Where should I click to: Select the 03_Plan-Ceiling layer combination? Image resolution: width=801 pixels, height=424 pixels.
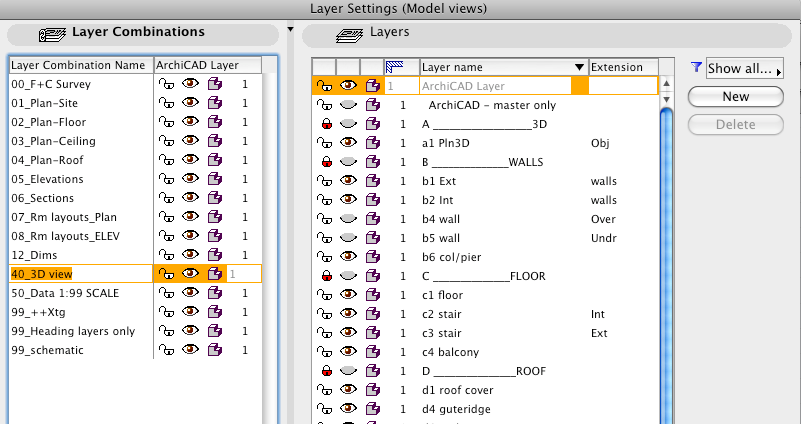[54, 141]
